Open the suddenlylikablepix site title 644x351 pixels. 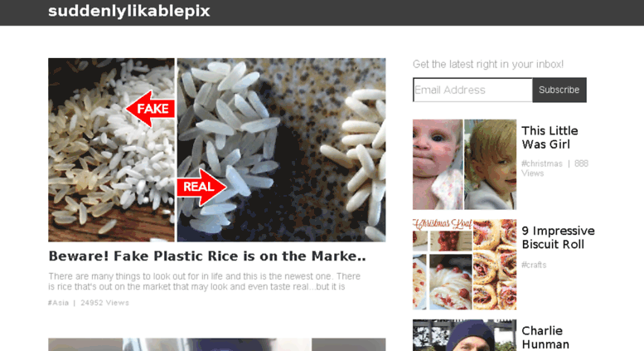(129, 11)
